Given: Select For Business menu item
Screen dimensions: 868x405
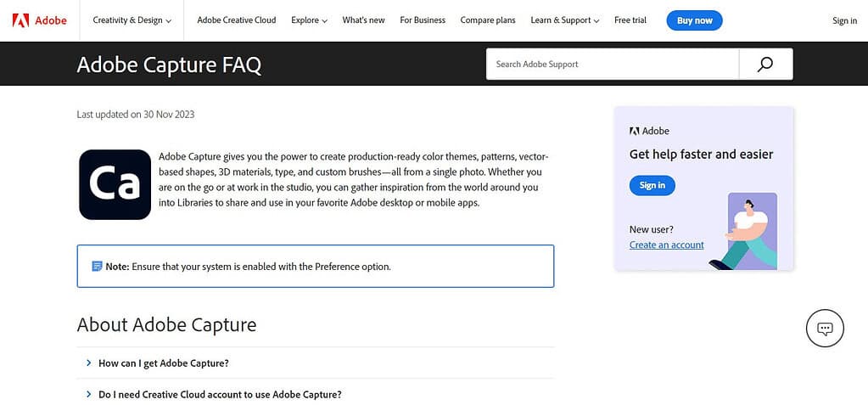Looking at the screenshot, I should tap(423, 20).
